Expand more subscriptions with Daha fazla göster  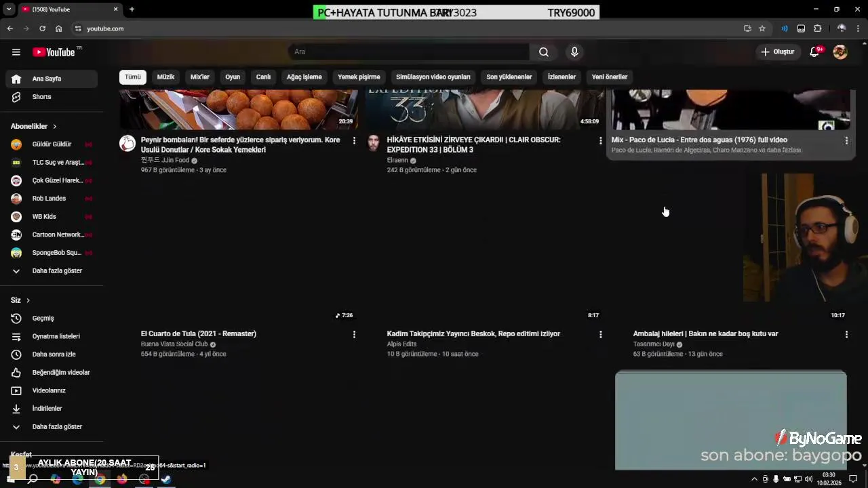(x=52, y=271)
